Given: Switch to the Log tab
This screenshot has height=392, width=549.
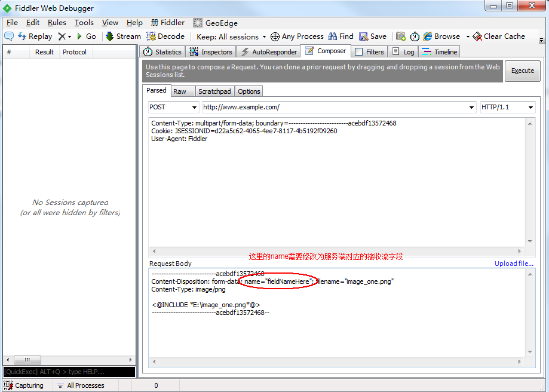Looking at the screenshot, I should 403,52.
